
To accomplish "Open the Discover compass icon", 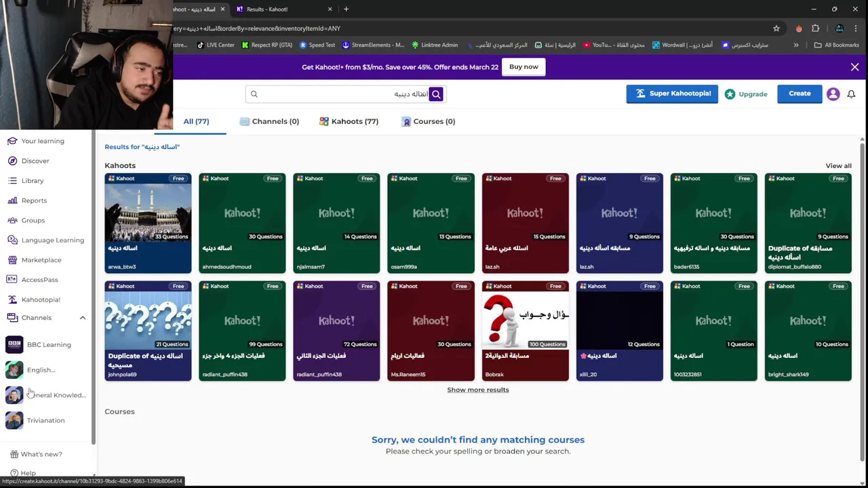I will tap(12, 161).
